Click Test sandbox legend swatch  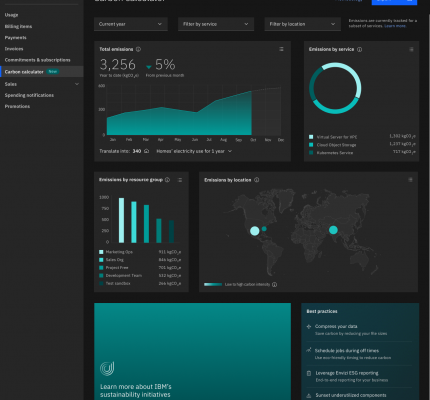101,283
